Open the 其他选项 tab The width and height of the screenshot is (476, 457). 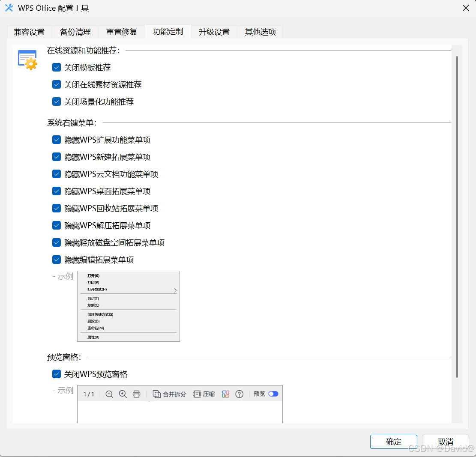260,32
